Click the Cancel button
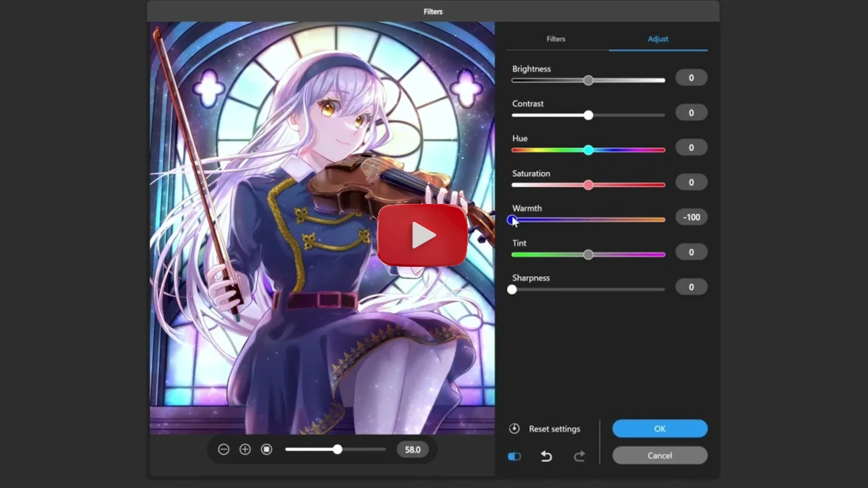The image size is (868, 488). pyautogui.click(x=660, y=455)
